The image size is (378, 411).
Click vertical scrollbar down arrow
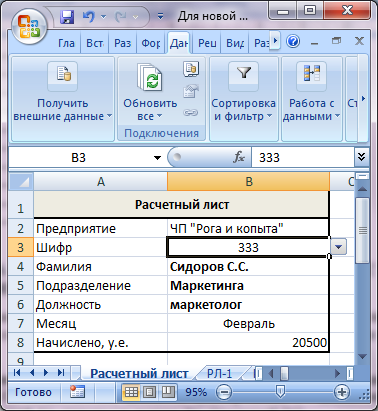pos(362,356)
